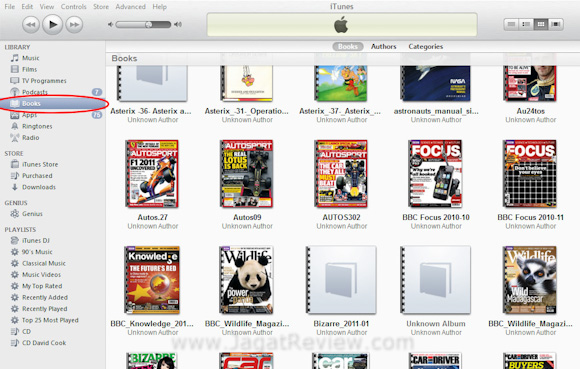Open the Music library

(30, 58)
